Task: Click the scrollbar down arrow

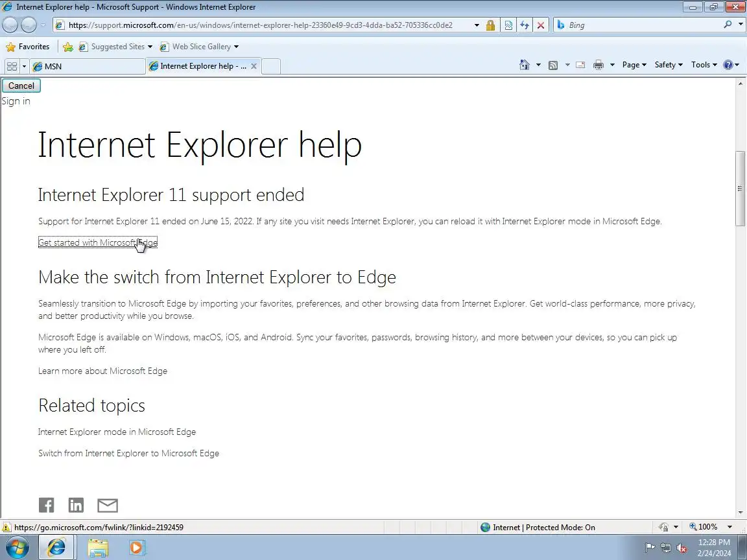Action: pyautogui.click(x=741, y=513)
